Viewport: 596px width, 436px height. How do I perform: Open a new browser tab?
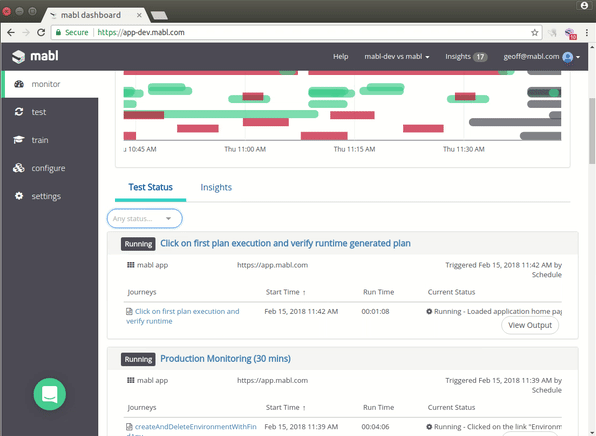(x=159, y=15)
